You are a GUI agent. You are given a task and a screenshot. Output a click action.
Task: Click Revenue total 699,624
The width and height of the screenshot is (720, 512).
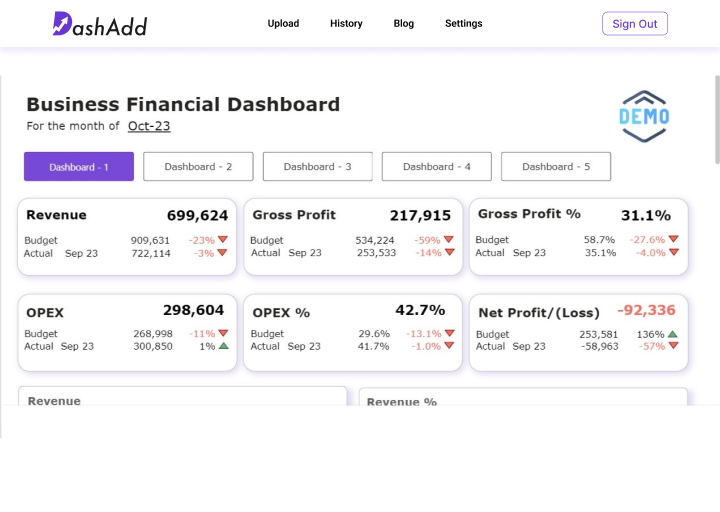click(197, 215)
